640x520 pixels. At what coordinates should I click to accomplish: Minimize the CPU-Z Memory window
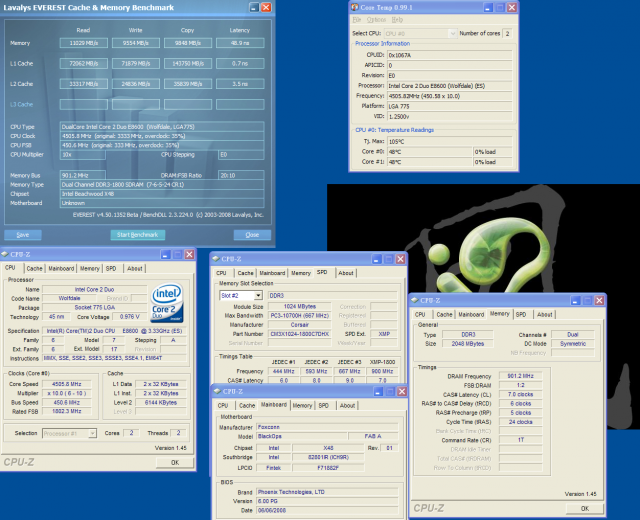tap(575, 301)
